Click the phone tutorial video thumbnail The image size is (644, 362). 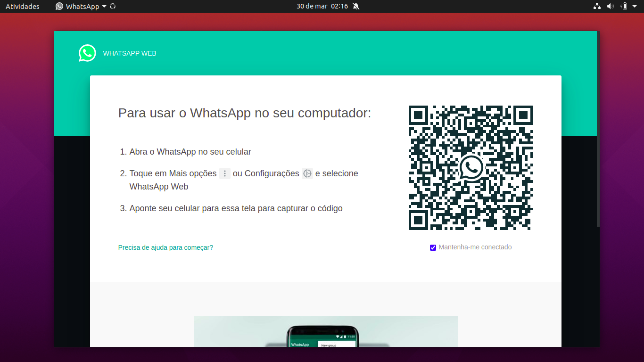[x=326, y=331]
